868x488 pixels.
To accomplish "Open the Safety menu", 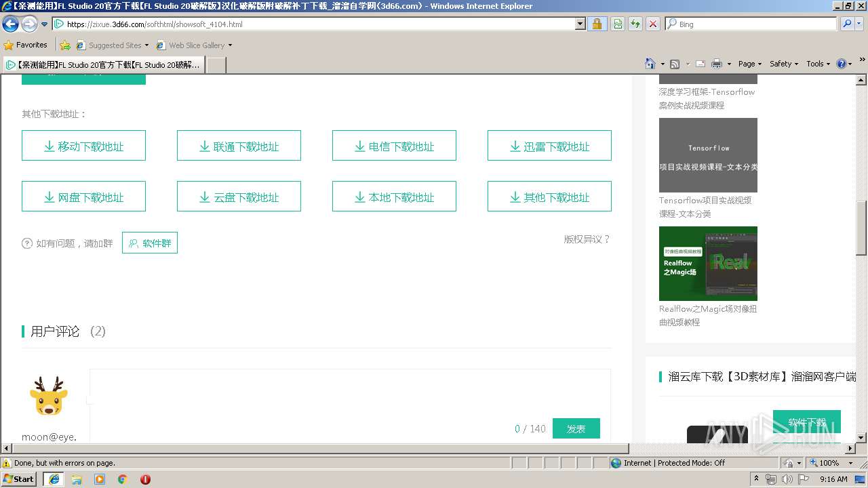I will point(784,64).
